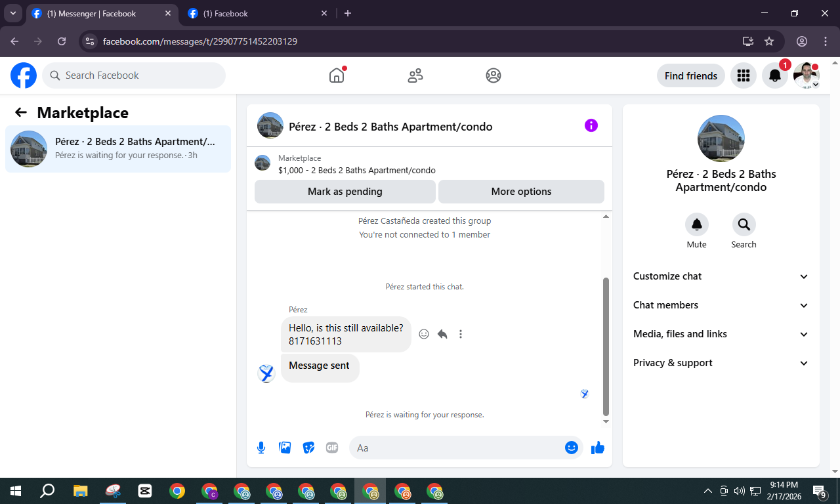
Task: Attach a photo or file icon
Action: click(285, 448)
